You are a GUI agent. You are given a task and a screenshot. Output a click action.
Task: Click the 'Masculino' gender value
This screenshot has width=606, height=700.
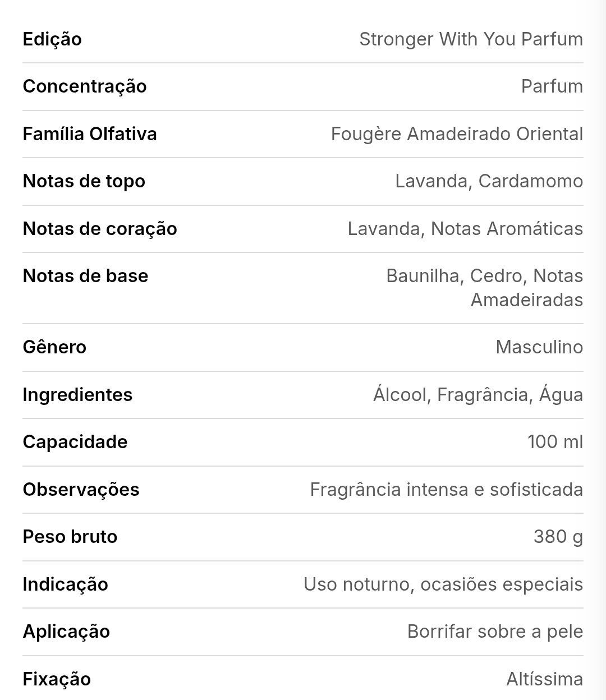point(539,347)
